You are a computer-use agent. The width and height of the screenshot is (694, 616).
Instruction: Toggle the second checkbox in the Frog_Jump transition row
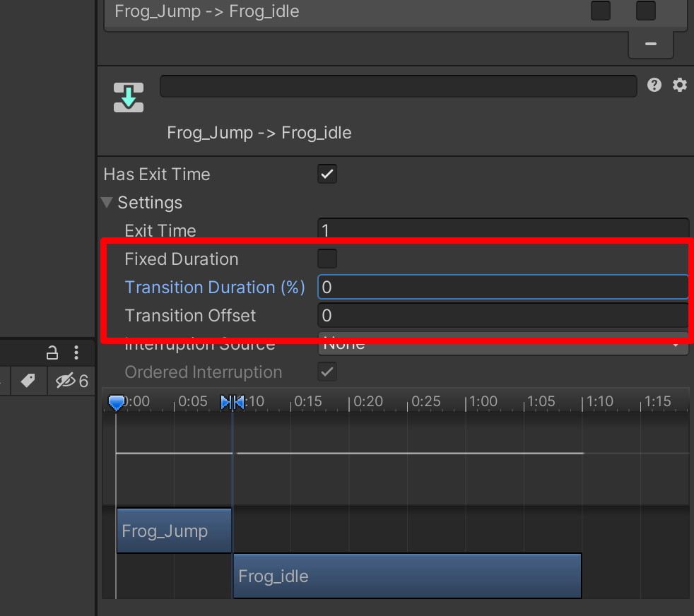click(646, 11)
